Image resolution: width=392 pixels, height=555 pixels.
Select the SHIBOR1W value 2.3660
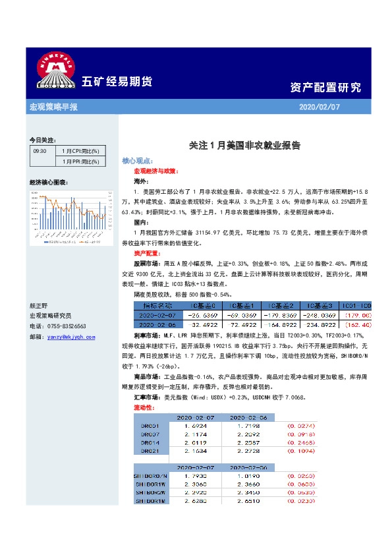[249, 484]
